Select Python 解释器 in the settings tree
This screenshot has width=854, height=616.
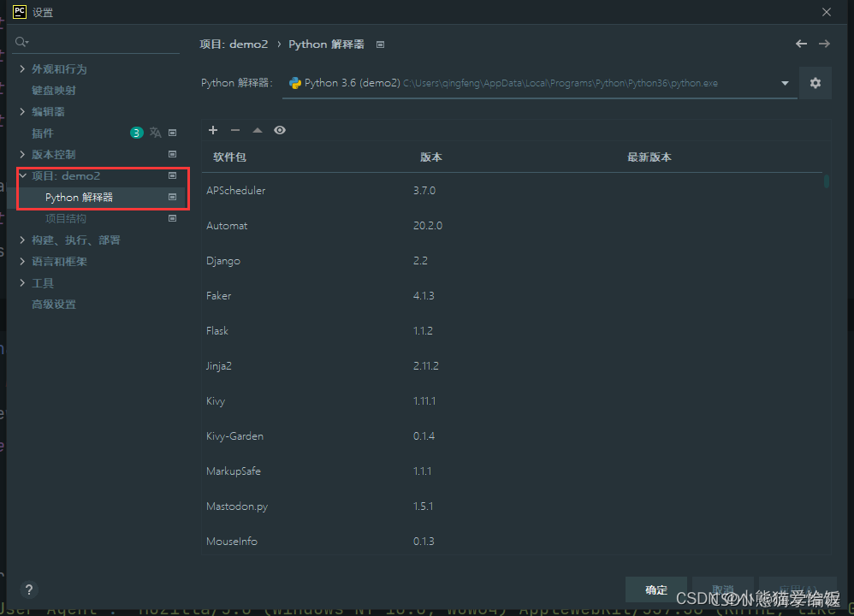click(79, 197)
